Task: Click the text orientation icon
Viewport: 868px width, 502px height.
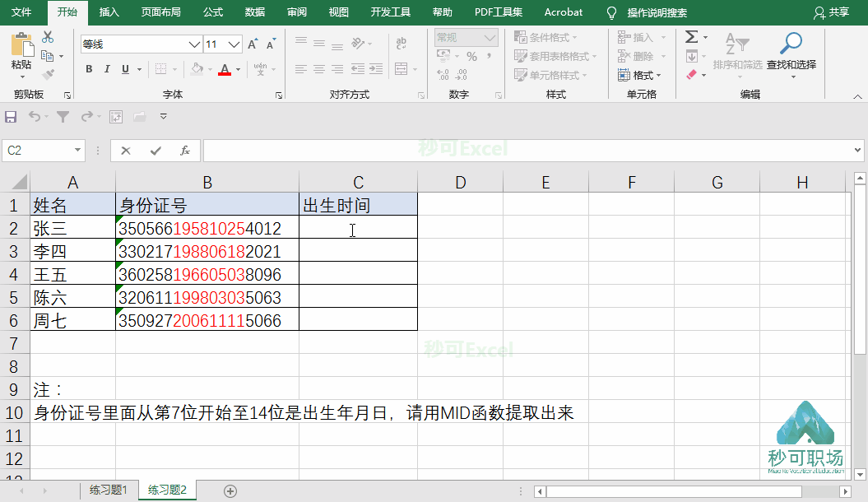Action: 358,43
